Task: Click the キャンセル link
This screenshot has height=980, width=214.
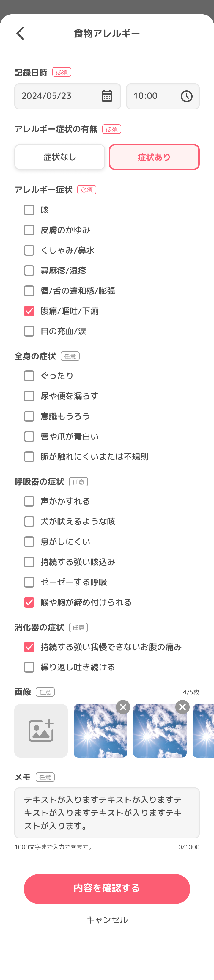Action: [x=107, y=920]
